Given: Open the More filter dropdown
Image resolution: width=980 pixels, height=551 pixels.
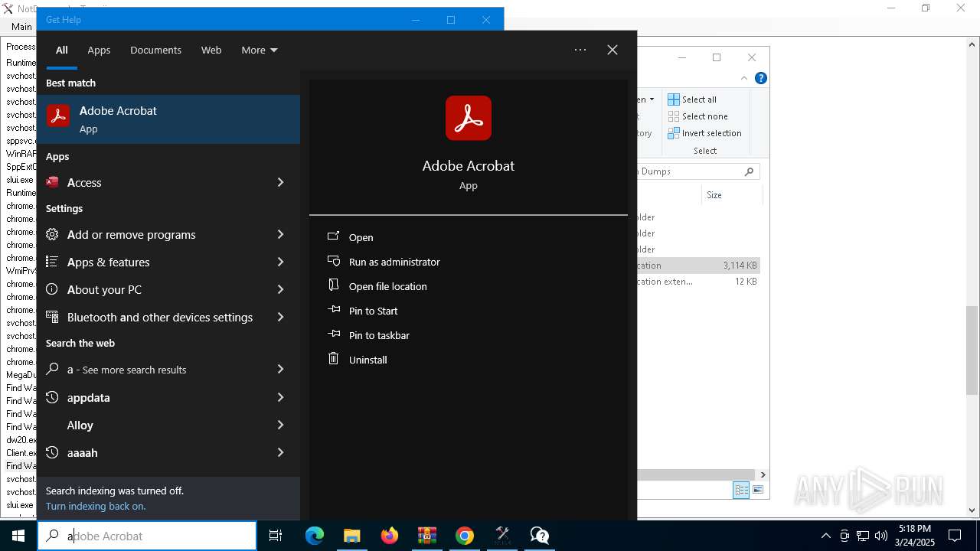Looking at the screenshot, I should [260, 50].
